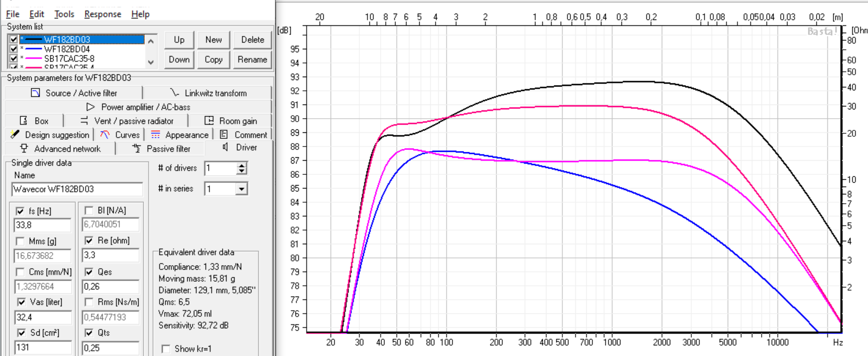Open the Design suggestion tab
868x356 pixels.
tap(50, 135)
